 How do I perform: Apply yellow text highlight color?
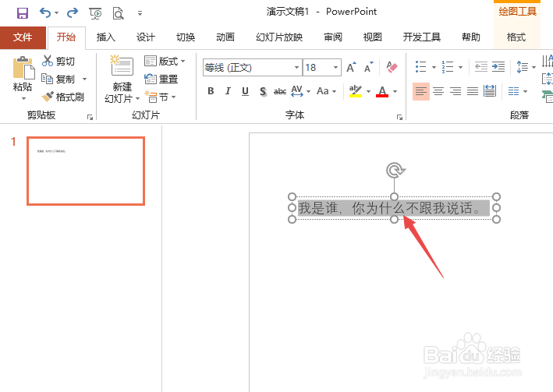click(x=356, y=91)
